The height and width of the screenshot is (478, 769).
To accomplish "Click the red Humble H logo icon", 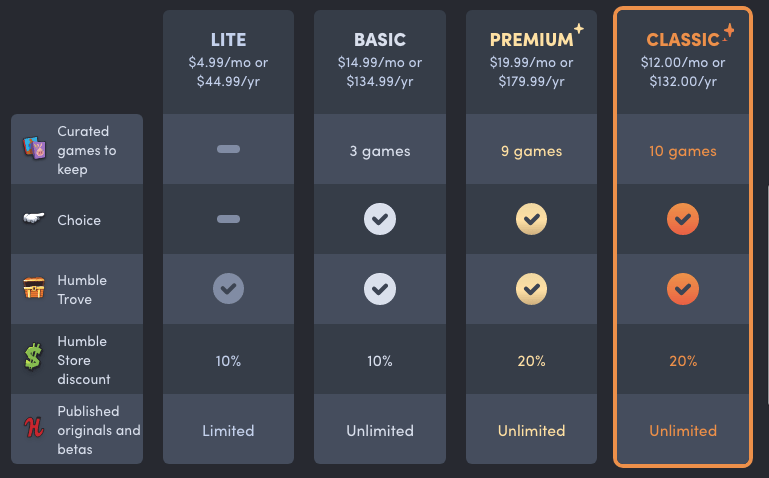I will click(x=34, y=427).
